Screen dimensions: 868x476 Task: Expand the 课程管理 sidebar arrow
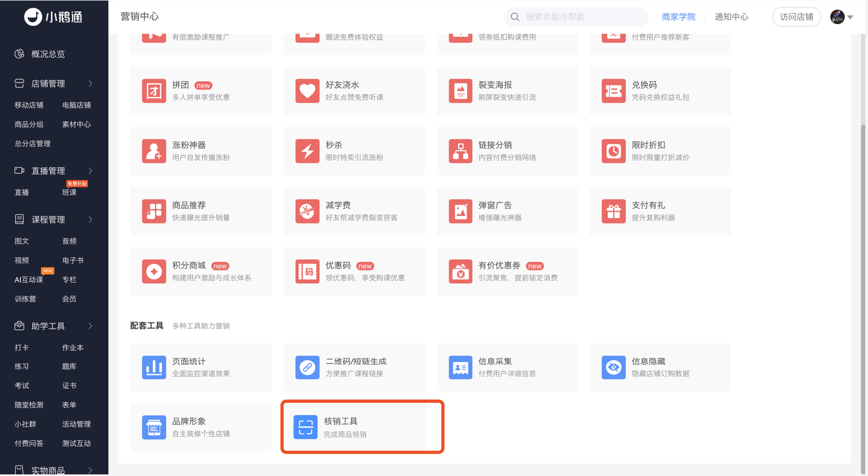click(90, 219)
